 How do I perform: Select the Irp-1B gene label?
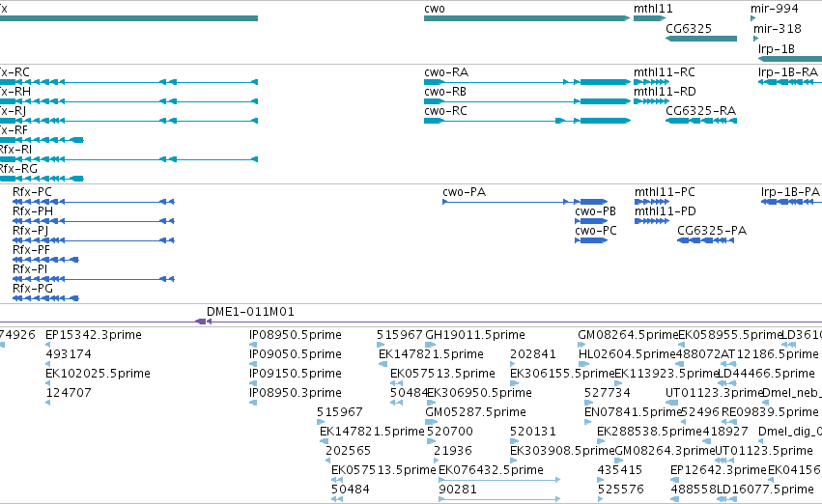(x=776, y=48)
